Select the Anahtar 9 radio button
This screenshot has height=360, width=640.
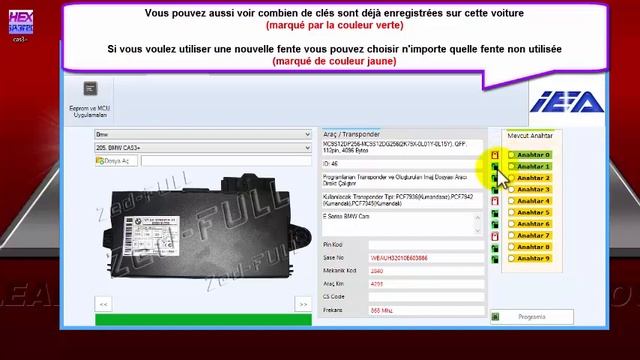click(511, 258)
